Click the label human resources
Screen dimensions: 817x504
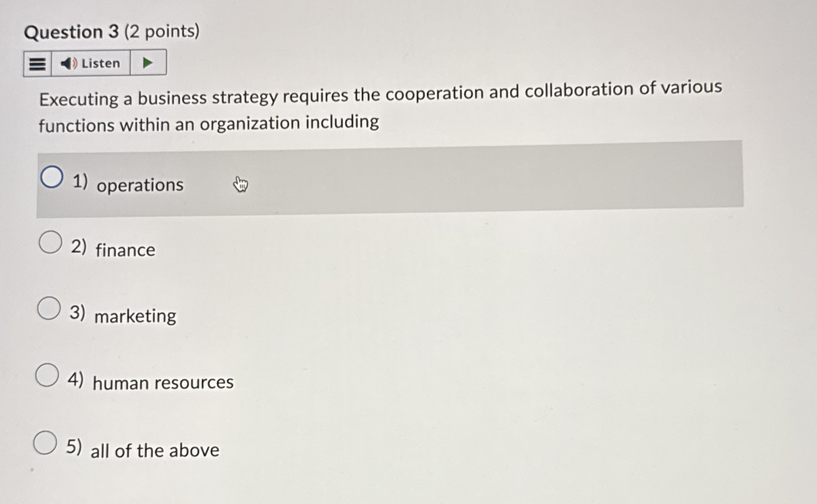pyautogui.click(x=163, y=383)
